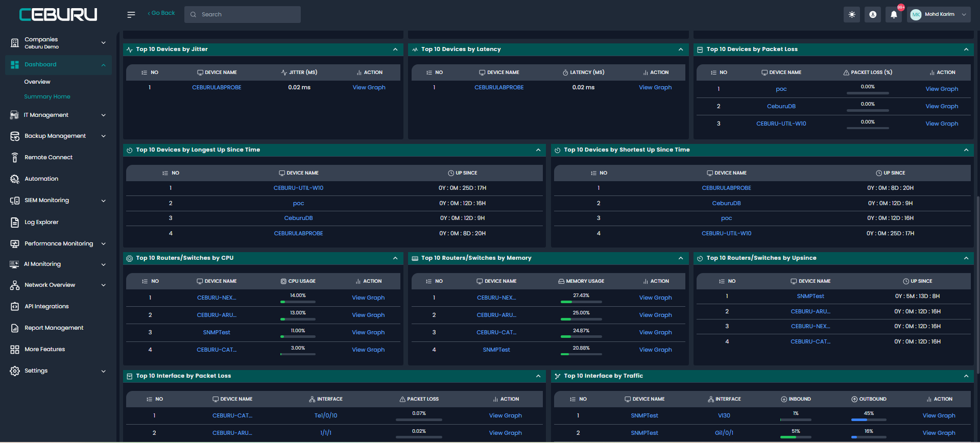Toggle the sidebar hamburger menu icon
Screen dimensions: 980x443
[x=131, y=14]
